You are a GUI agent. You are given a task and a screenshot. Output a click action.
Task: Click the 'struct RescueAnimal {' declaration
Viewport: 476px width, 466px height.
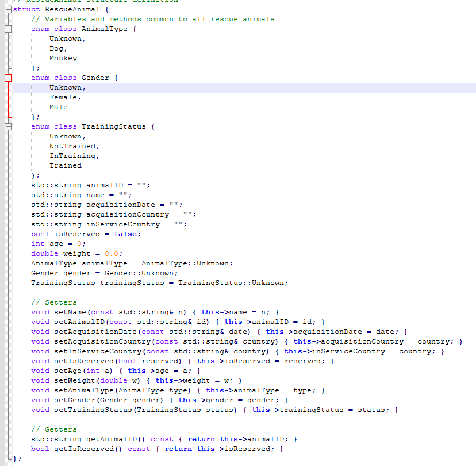pos(61,9)
